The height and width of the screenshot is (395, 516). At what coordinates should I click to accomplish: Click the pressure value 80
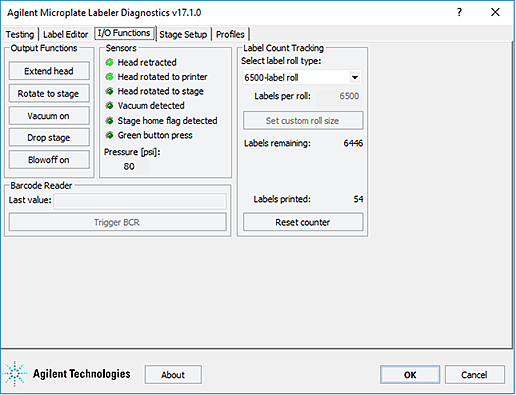pyautogui.click(x=129, y=166)
